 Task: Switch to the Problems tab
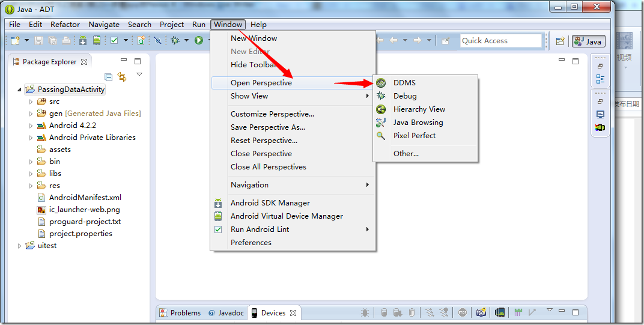181,312
